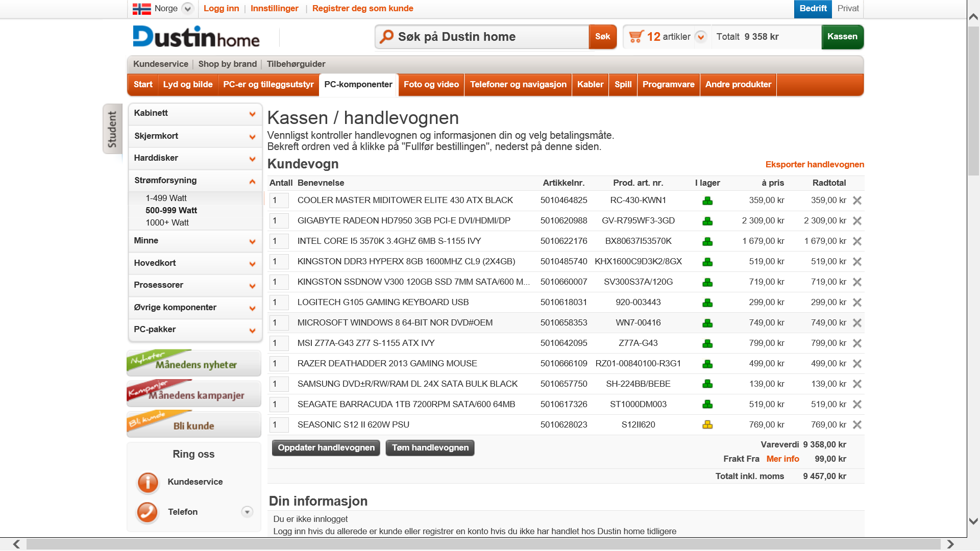
Task: Remove MICROSOFT WINDOWS 8 item
Action: pos(857,323)
